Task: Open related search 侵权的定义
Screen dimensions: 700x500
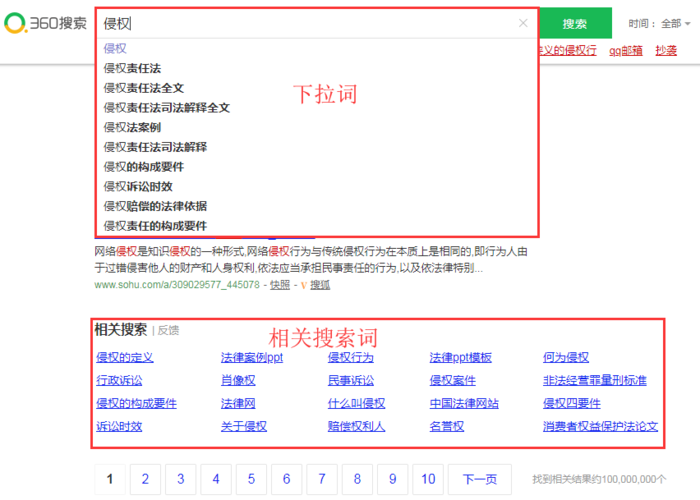Action: (x=125, y=357)
